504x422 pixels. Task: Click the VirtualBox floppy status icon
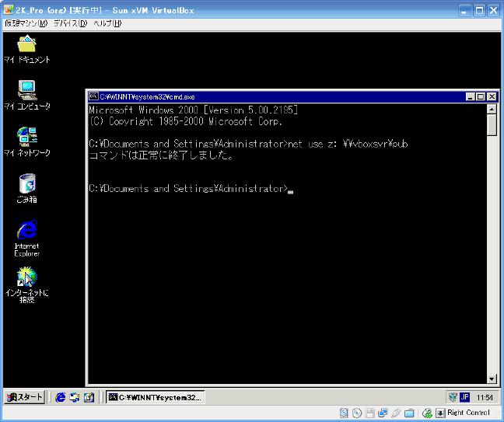click(x=370, y=413)
